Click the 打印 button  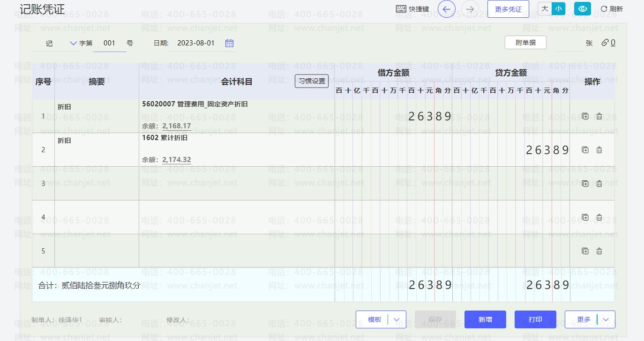click(535, 319)
